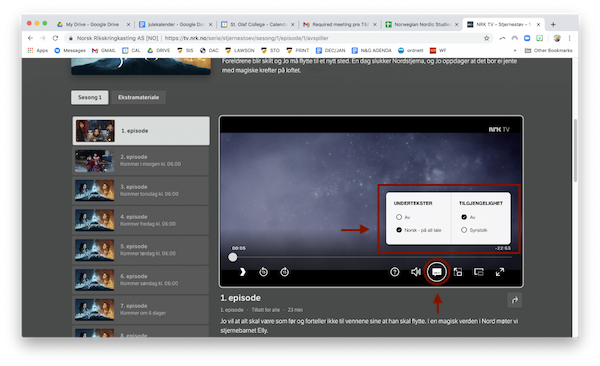Close the NRK TV browser tab
600x366 pixels.
pos(538,24)
